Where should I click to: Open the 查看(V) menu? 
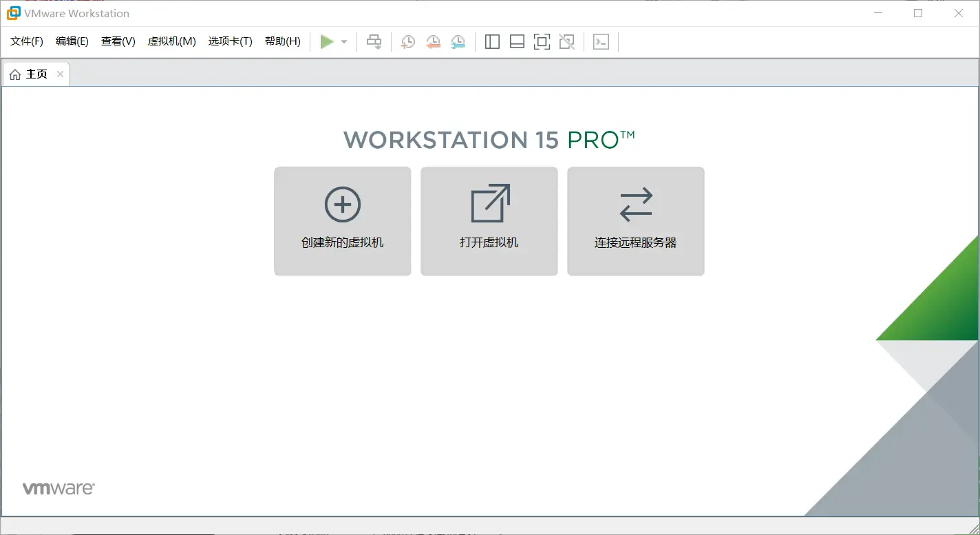118,41
